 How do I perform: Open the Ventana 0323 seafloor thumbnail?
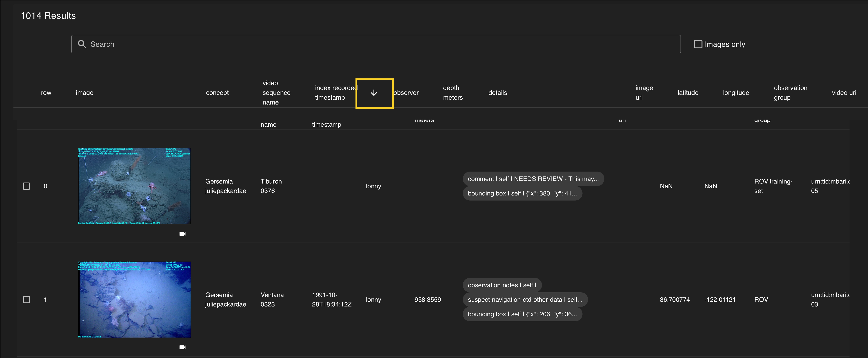[134, 299]
